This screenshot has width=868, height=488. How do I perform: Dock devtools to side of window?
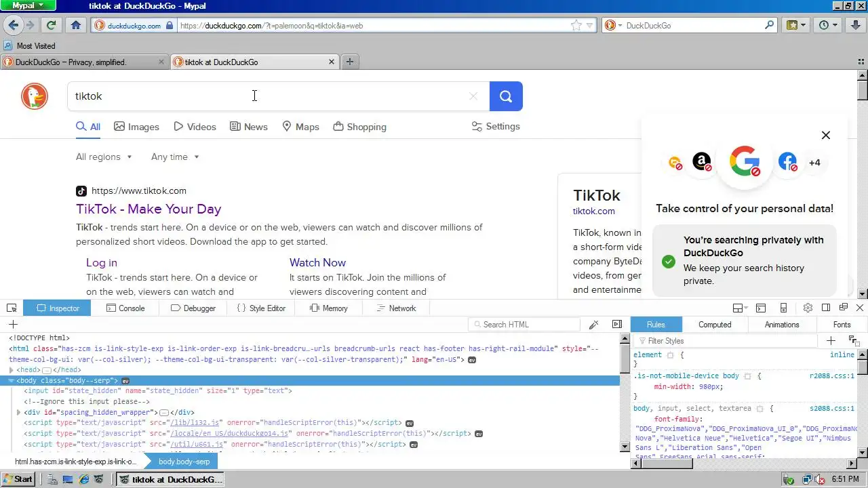825,308
